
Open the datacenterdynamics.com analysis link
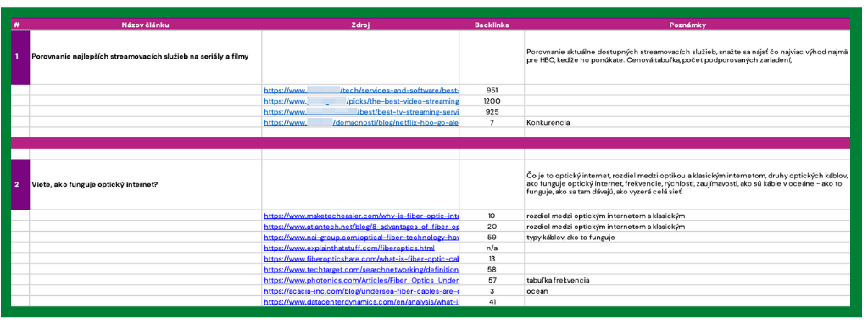(x=361, y=302)
